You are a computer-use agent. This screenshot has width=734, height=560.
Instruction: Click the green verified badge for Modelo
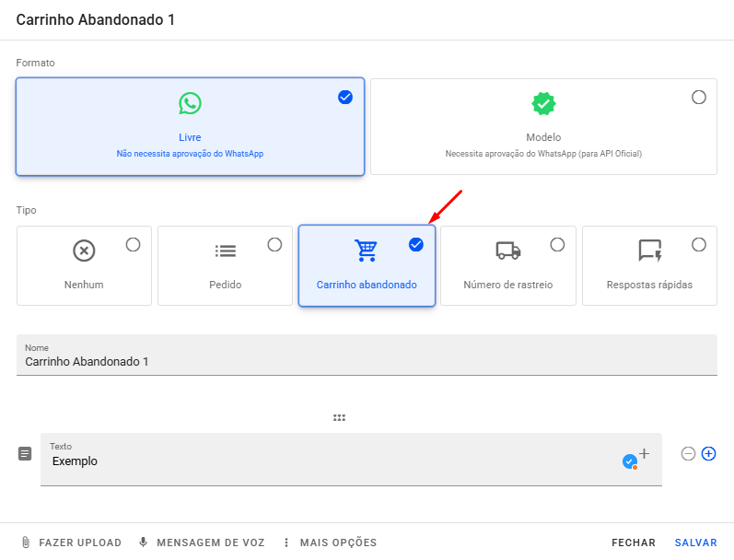point(543,103)
